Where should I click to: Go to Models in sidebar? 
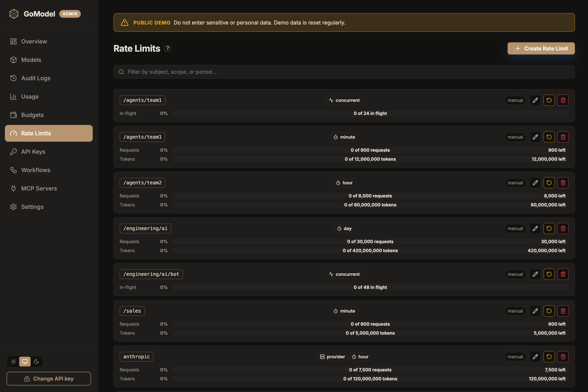coord(49,60)
